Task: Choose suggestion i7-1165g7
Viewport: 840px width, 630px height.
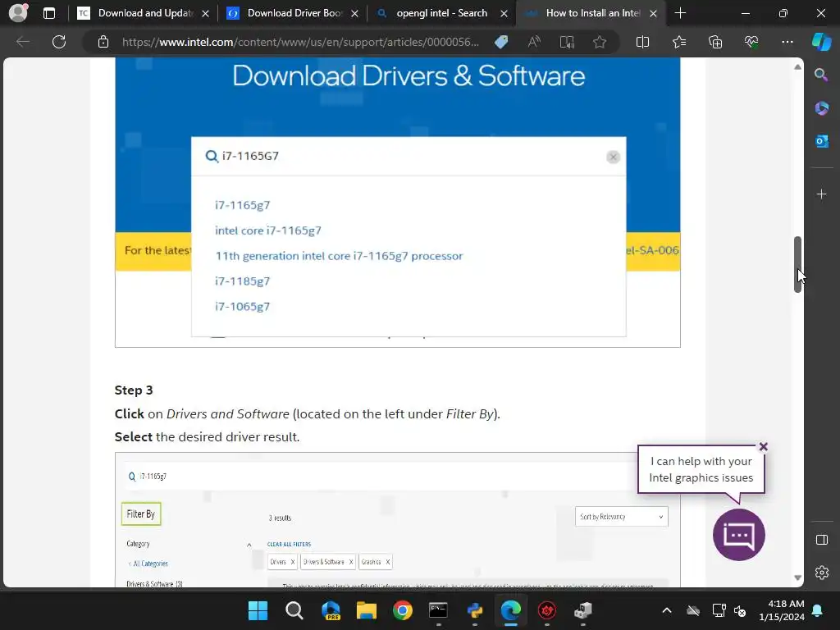Action: click(242, 205)
